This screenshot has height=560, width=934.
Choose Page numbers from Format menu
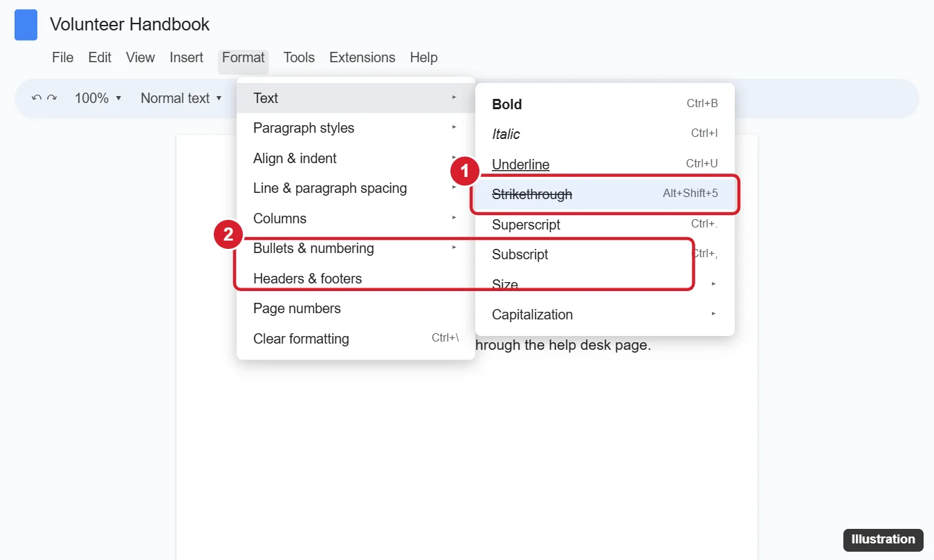pyautogui.click(x=356, y=308)
